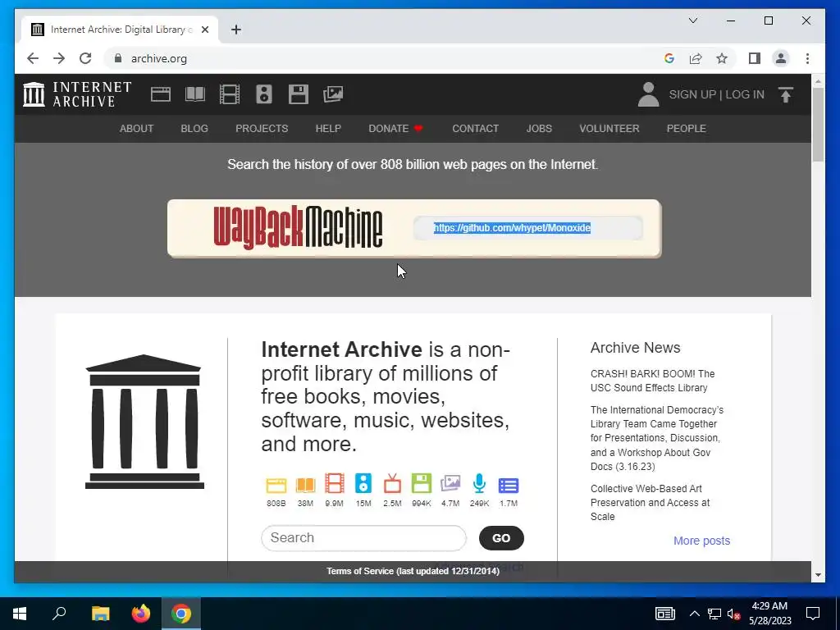Open the BLOG menu item
840x630 pixels.
coord(194,129)
